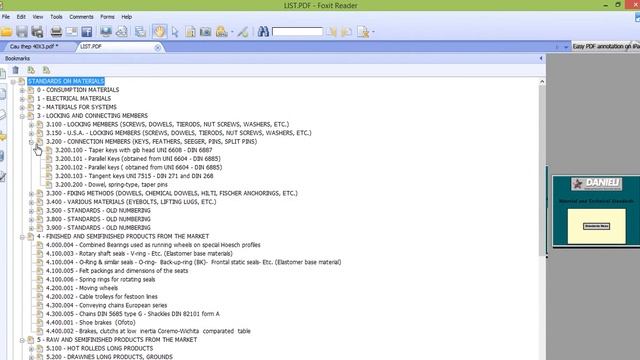Collapse 4 - FINISHED AND SEMIFINISHED PRODUCTS

(x=22, y=237)
